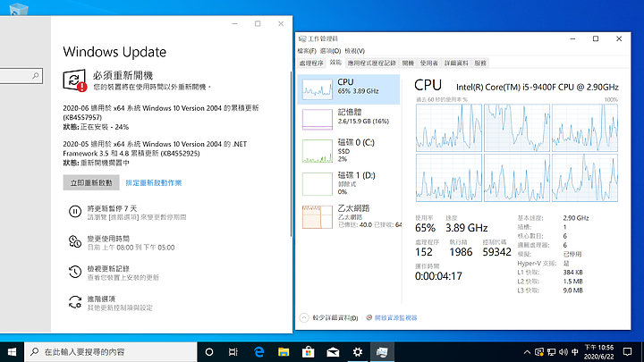644x362 pixels.
Task: Click the magnifier icon in the Settings search box
Action: (36, 75)
